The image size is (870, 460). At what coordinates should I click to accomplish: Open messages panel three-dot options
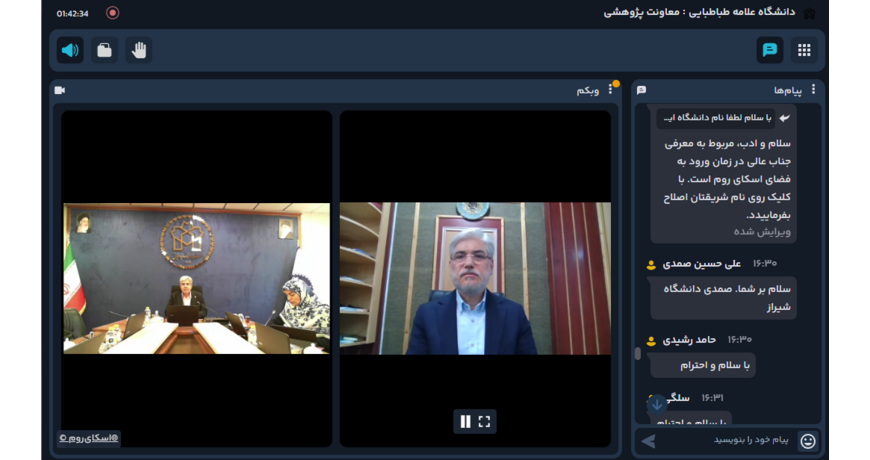pyautogui.click(x=813, y=89)
